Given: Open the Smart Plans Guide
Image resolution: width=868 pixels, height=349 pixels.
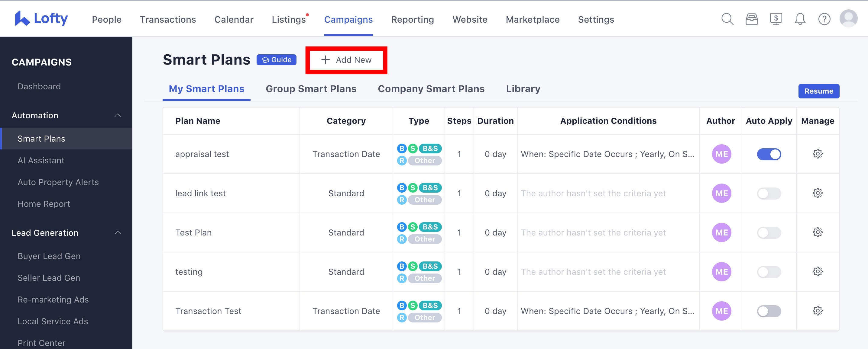Looking at the screenshot, I should [x=276, y=59].
